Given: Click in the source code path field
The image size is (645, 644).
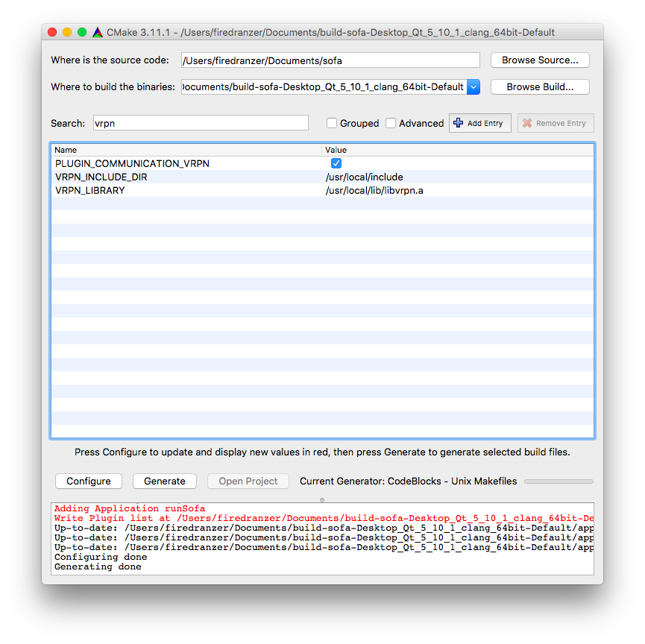Looking at the screenshot, I should pos(330,60).
